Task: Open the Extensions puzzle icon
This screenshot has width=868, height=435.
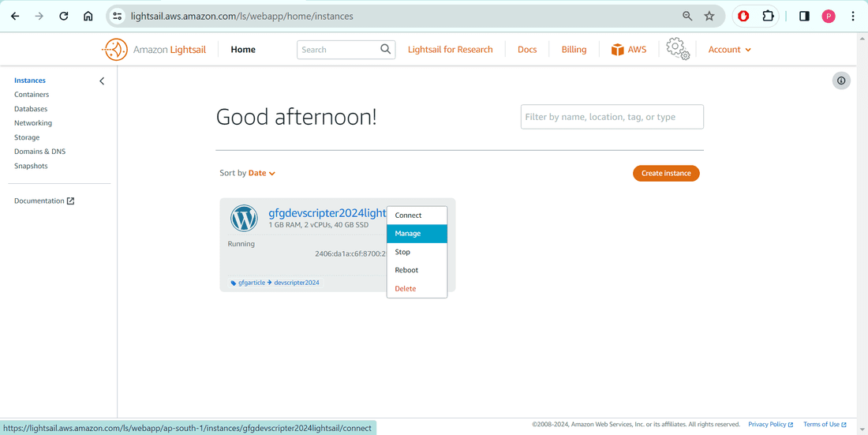Action: (x=768, y=16)
